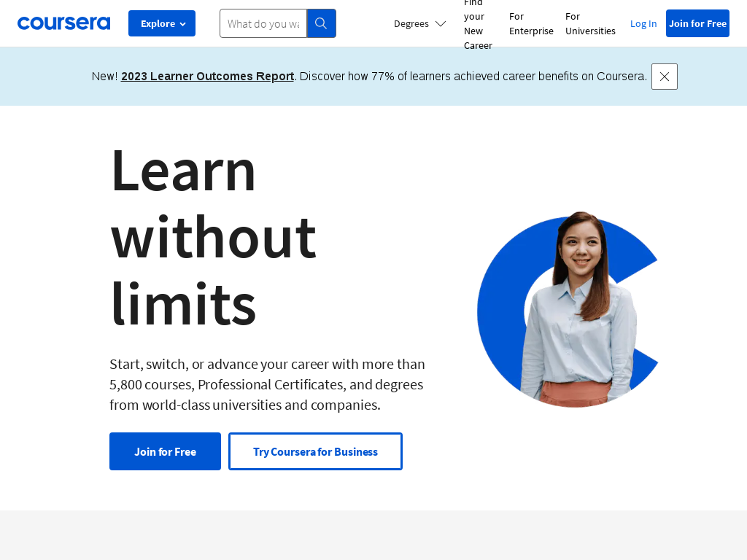Open the Explore dropdown menu

click(x=162, y=23)
